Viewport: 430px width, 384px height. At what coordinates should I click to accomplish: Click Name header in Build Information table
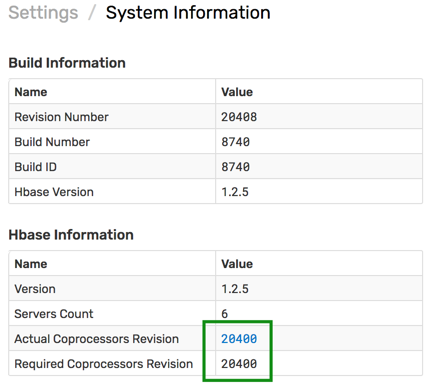click(31, 92)
